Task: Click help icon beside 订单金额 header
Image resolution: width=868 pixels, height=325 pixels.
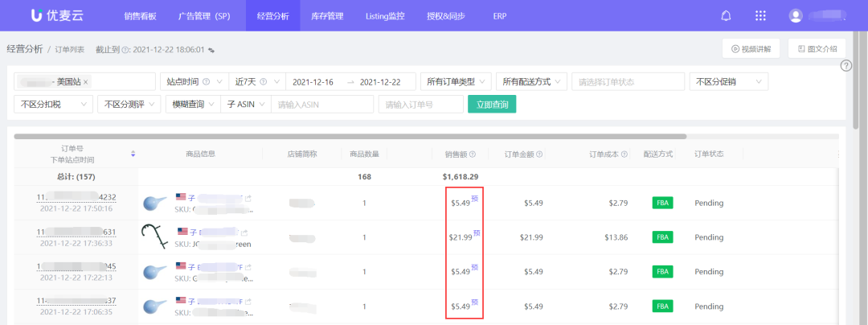Action: point(539,154)
